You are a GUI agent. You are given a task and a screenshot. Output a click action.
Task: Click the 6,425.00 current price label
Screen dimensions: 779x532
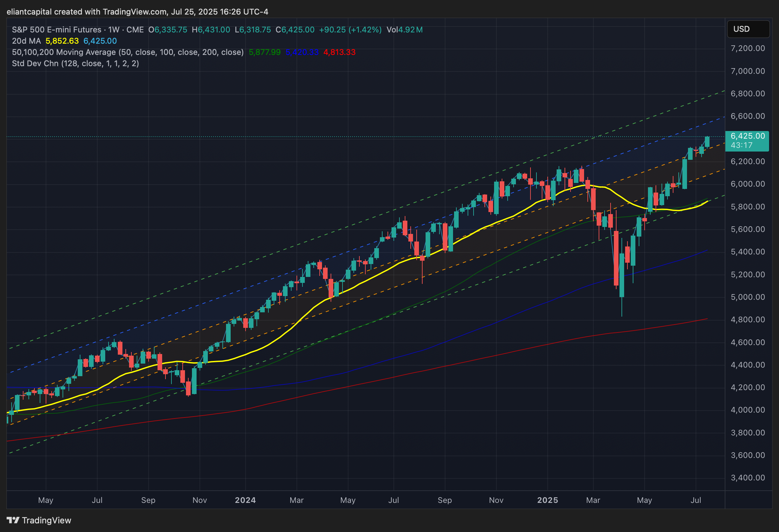[748, 136]
